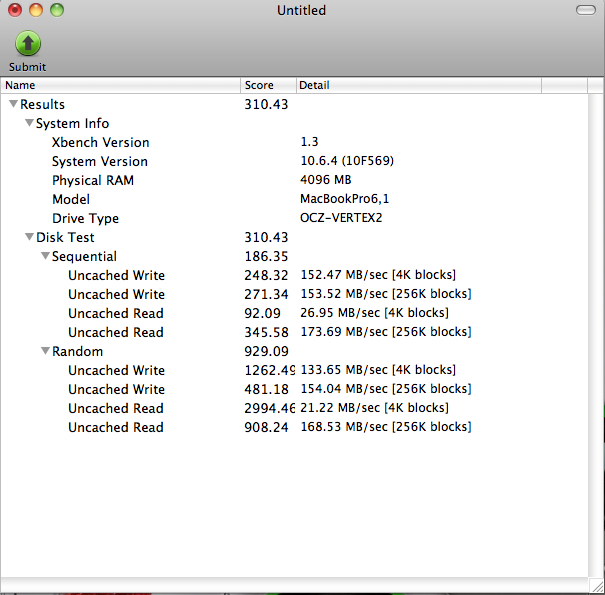Collapse the Results disclosure triangle

[14, 104]
